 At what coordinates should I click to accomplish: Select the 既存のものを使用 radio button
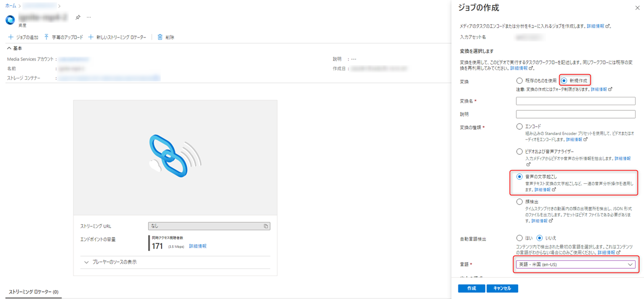519,81
